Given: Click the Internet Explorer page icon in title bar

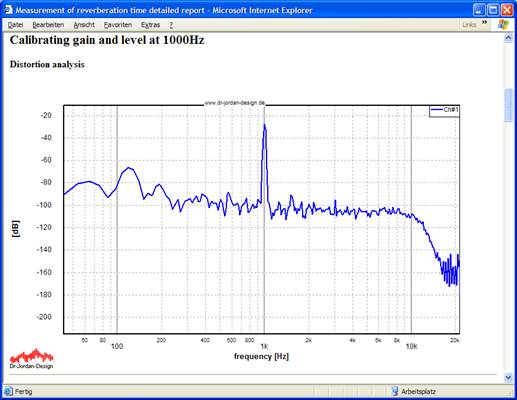Looking at the screenshot, I should click(x=8, y=10).
